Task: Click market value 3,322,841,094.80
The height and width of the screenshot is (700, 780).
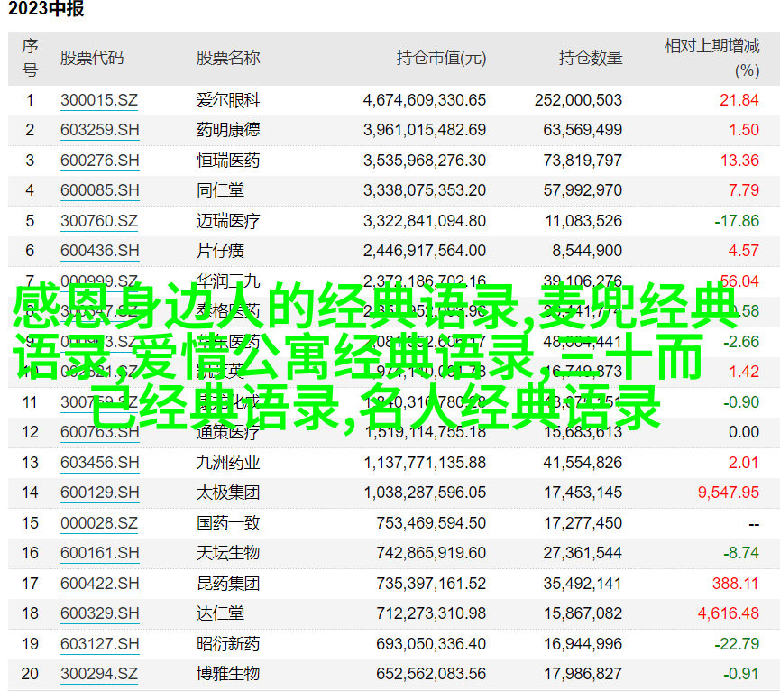Action: (425, 220)
